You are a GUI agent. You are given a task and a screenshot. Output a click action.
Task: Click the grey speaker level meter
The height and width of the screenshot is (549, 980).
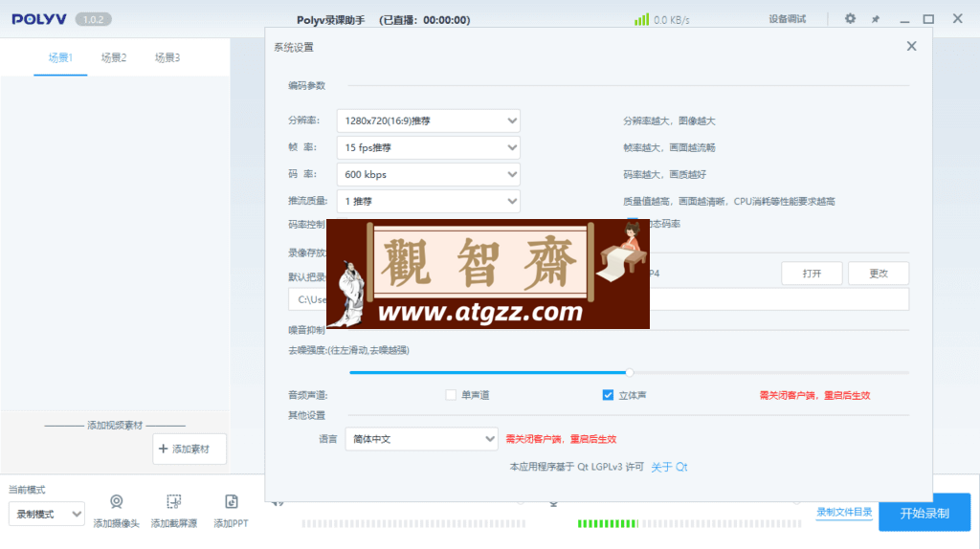[413, 523]
